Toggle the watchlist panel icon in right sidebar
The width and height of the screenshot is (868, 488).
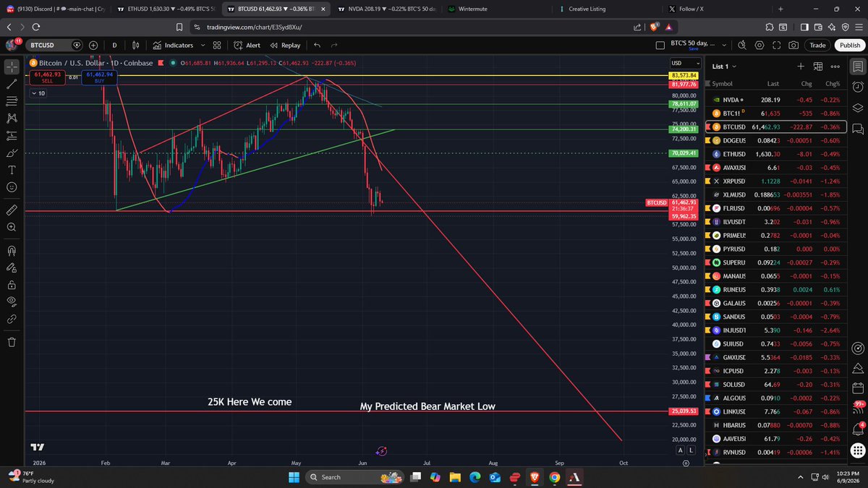858,67
